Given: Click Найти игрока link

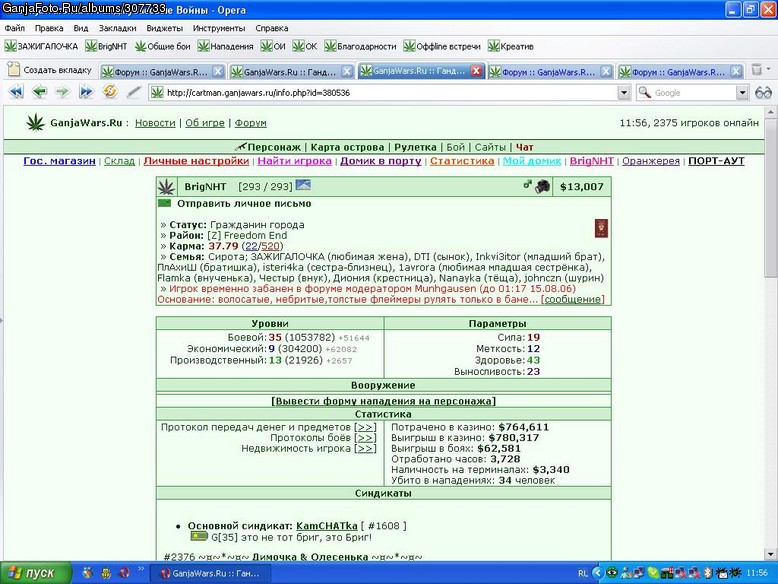Looking at the screenshot, I should tap(294, 161).
